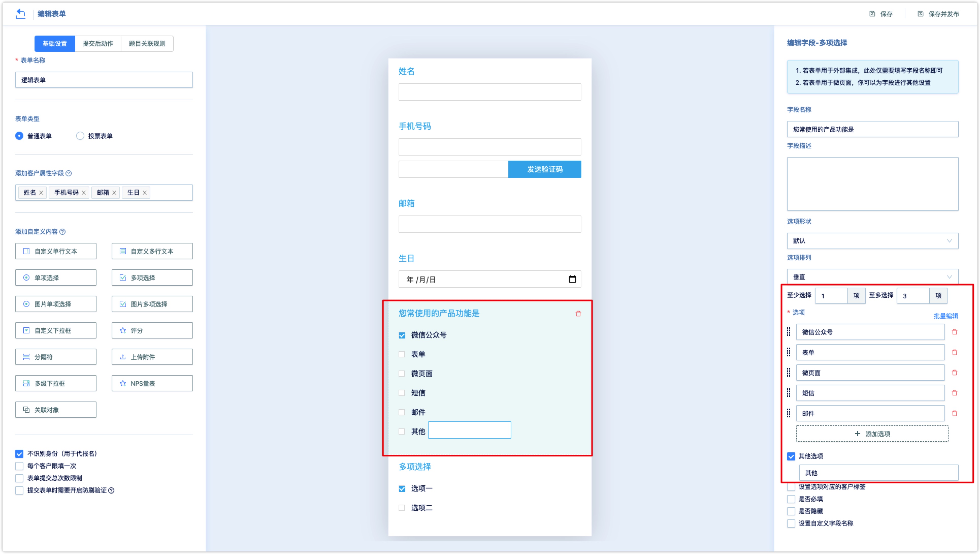The width and height of the screenshot is (980, 554).
Task: Expand the 选项排列 dropdown
Action: [872, 276]
